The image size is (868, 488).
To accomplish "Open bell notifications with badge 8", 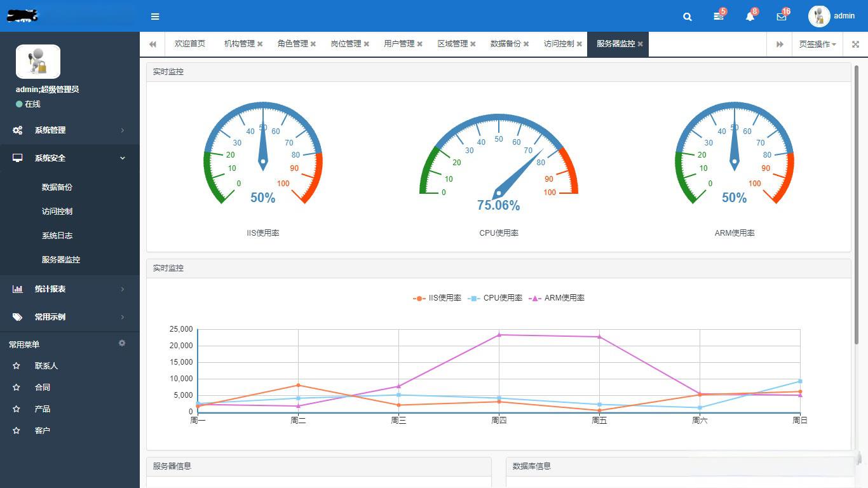I will [750, 16].
